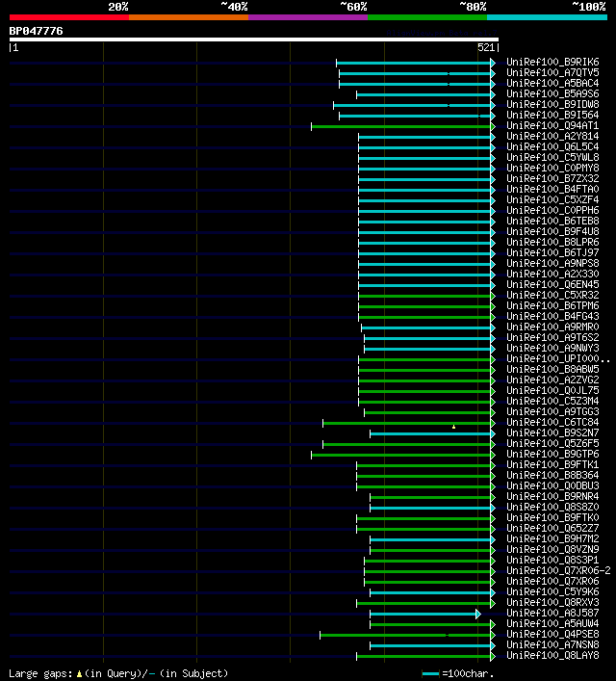Click the cyan ~100% identity color segment
Viewport: 616px width, 681px height.
[x=547, y=17]
